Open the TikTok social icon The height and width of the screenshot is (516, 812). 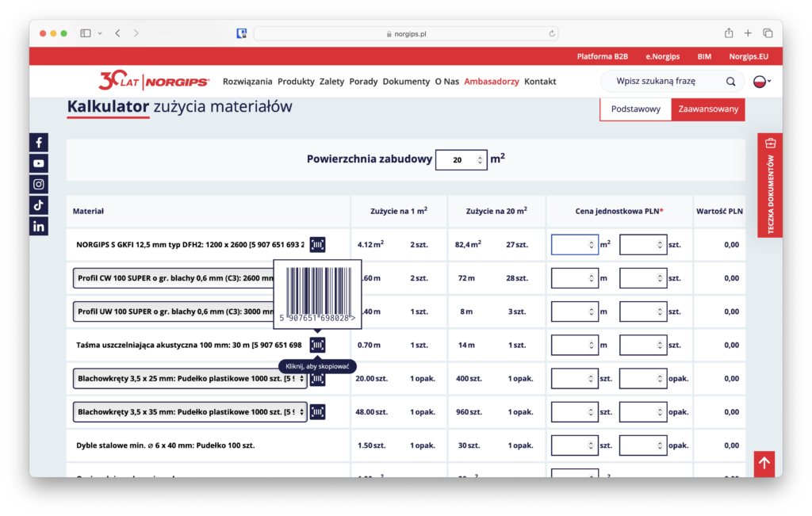(39, 204)
